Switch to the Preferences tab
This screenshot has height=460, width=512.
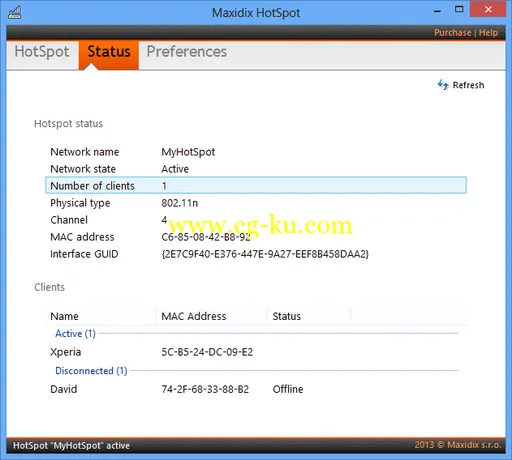point(187,52)
